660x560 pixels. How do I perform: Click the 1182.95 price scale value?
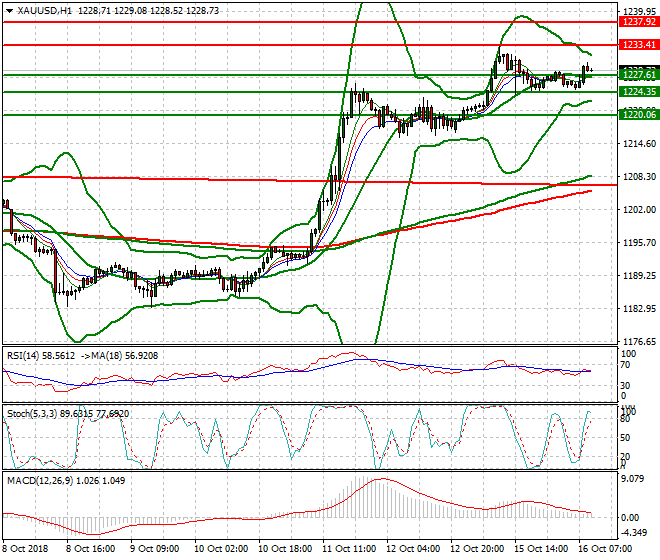639,309
